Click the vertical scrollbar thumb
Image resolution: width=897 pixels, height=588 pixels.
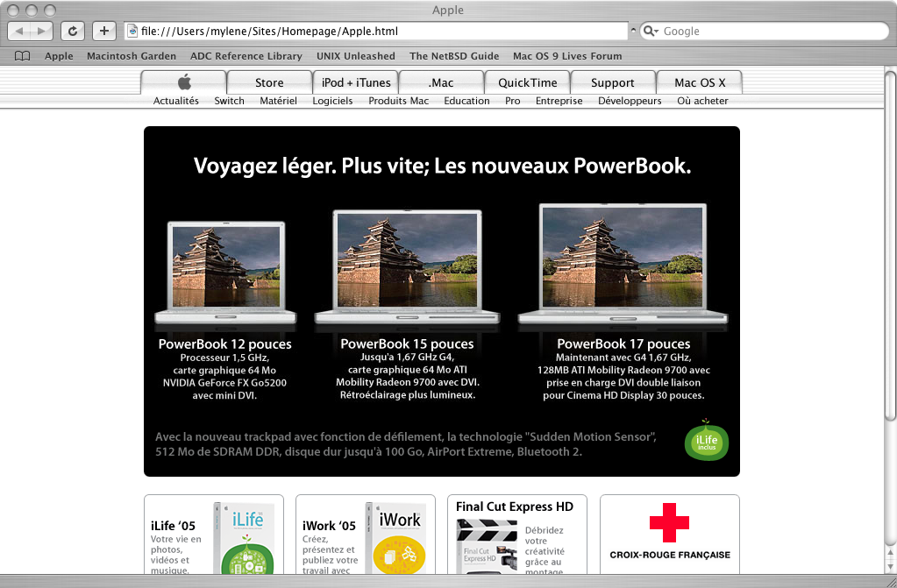click(x=891, y=245)
